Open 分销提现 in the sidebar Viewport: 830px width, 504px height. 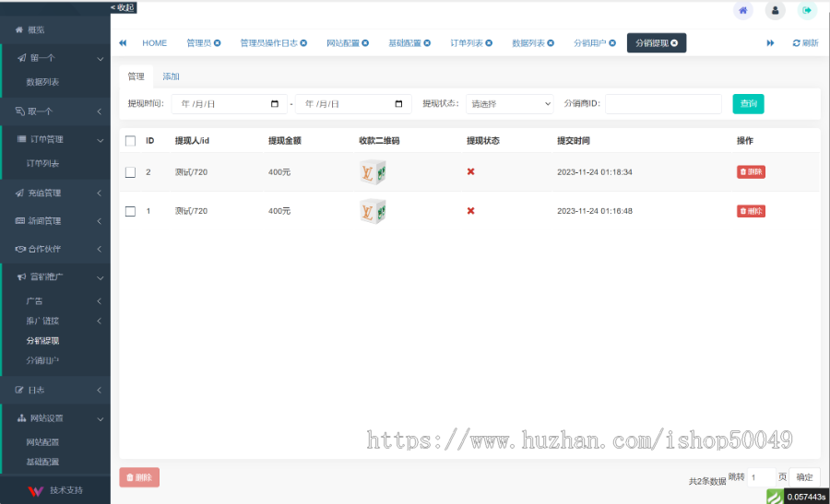tap(42, 341)
